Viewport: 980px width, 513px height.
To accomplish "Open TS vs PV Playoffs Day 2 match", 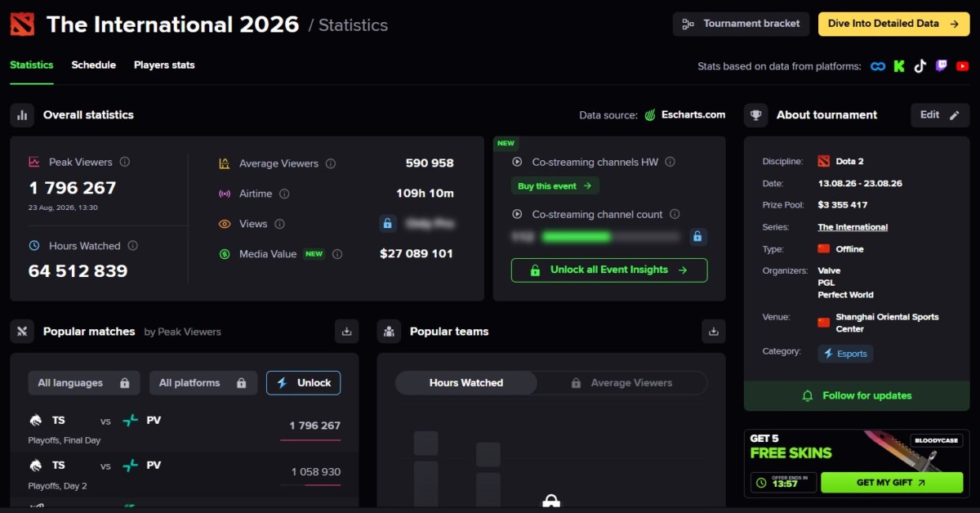I will coord(184,474).
